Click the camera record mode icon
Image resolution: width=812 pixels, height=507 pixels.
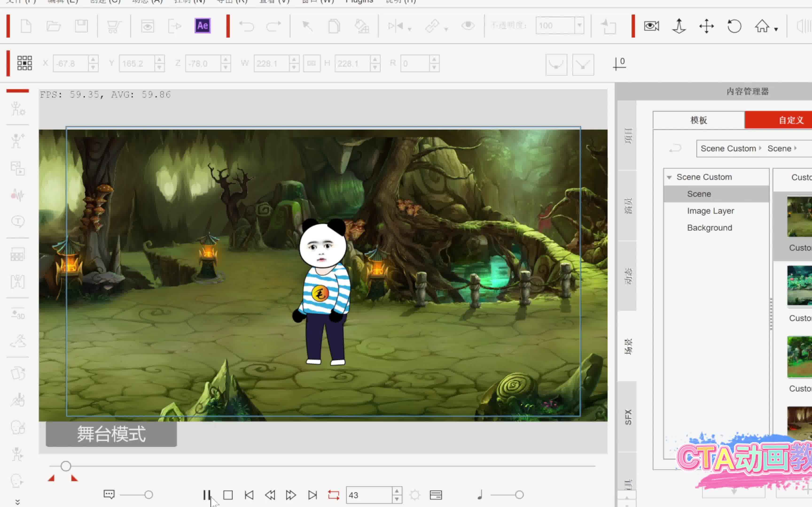pyautogui.click(x=651, y=26)
